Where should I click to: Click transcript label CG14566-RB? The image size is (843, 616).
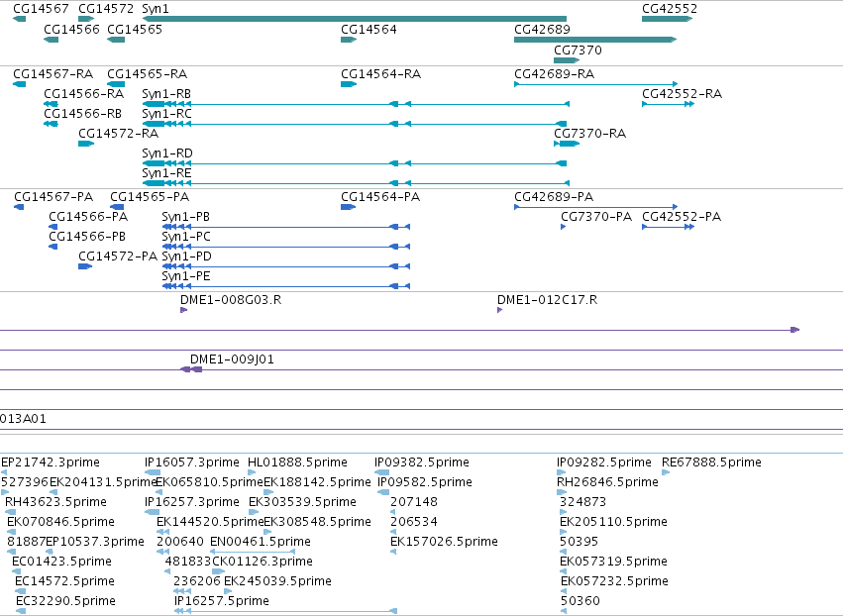click(x=82, y=114)
